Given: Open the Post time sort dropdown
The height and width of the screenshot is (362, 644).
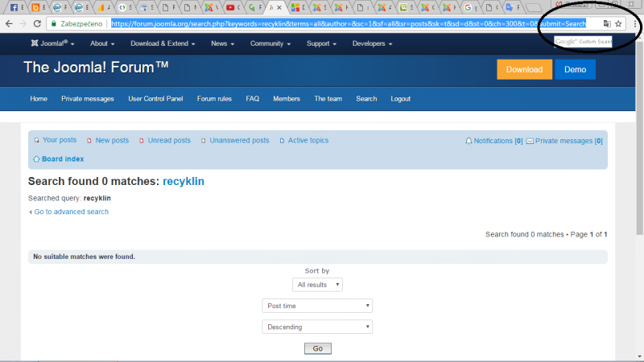Looking at the screenshot, I should pos(317,306).
